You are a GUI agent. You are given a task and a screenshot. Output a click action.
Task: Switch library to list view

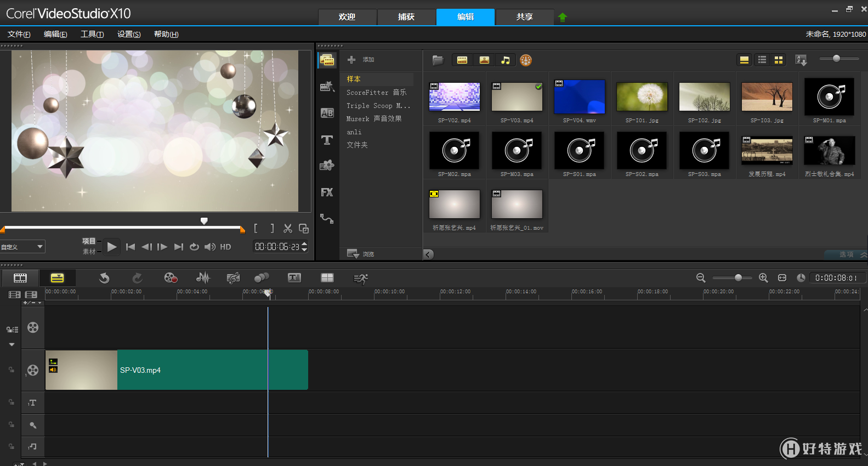[762, 60]
